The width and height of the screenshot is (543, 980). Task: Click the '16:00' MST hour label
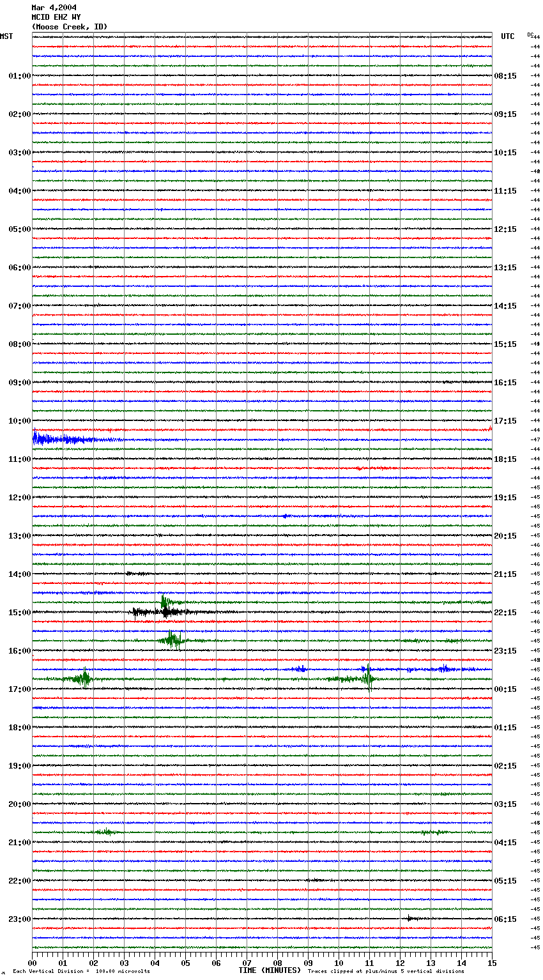pyautogui.click(x=20, y=651)
